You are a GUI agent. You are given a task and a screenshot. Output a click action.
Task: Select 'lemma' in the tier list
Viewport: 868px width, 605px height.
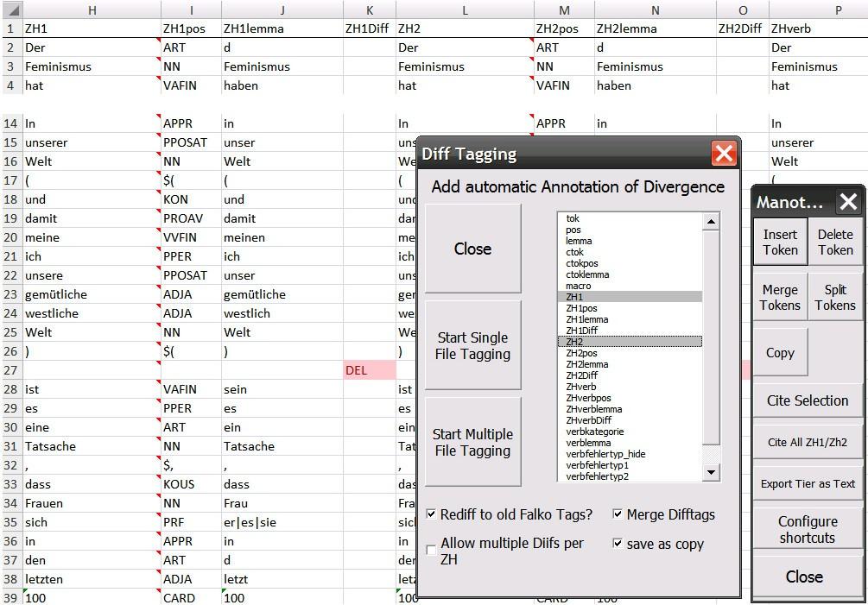coord(630,241)
